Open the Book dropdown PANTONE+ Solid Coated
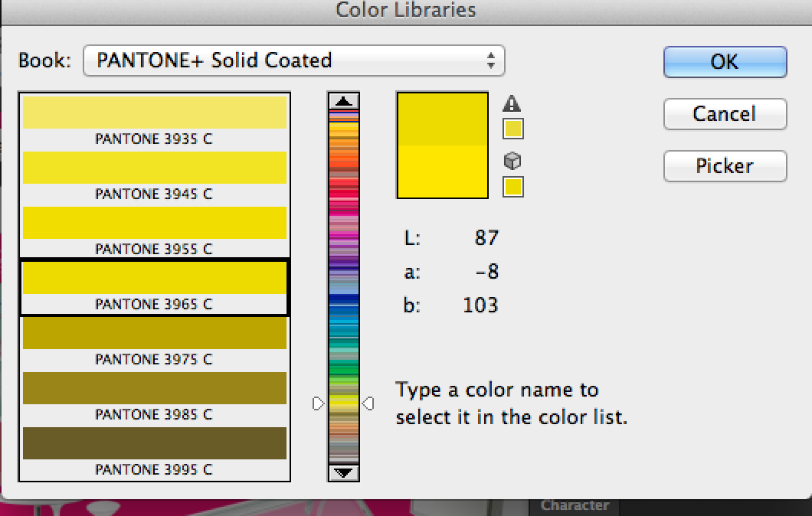This screenshot has width=812, height=516. click(x=294, y=60)
